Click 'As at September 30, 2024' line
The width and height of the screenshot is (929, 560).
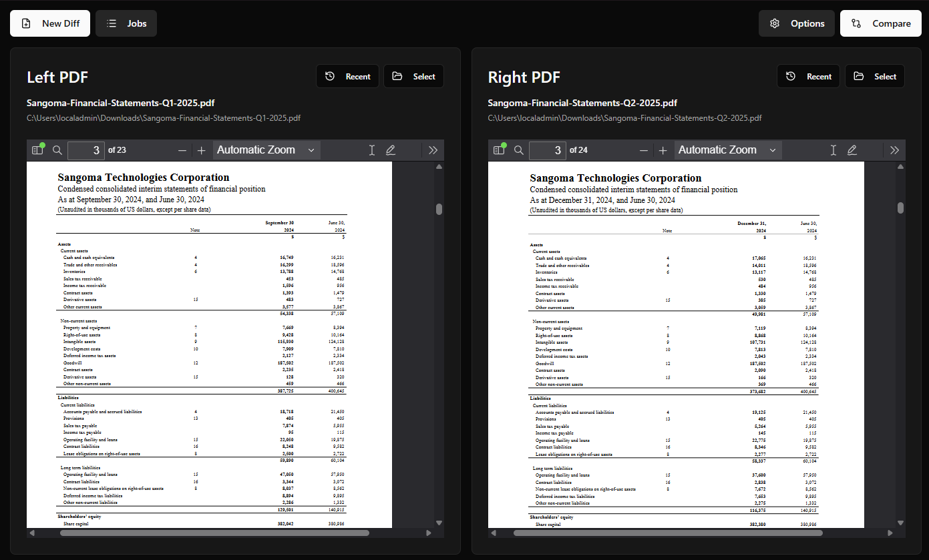click(131, 200)
